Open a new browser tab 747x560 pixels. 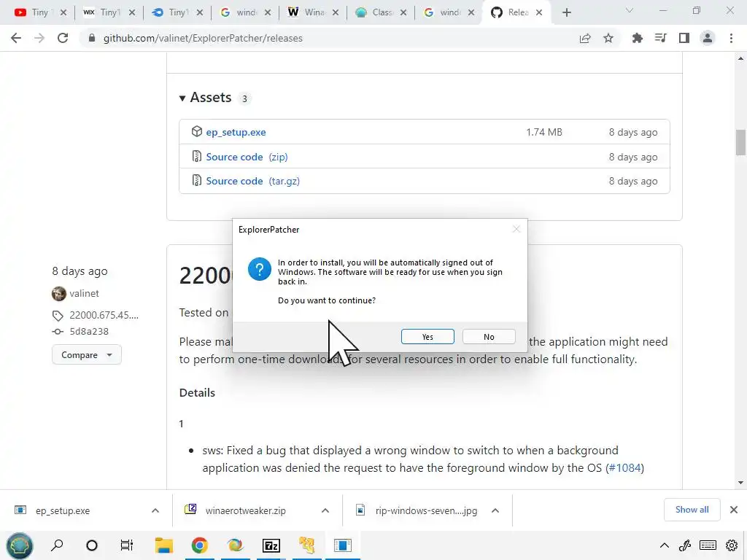(566, 12)
